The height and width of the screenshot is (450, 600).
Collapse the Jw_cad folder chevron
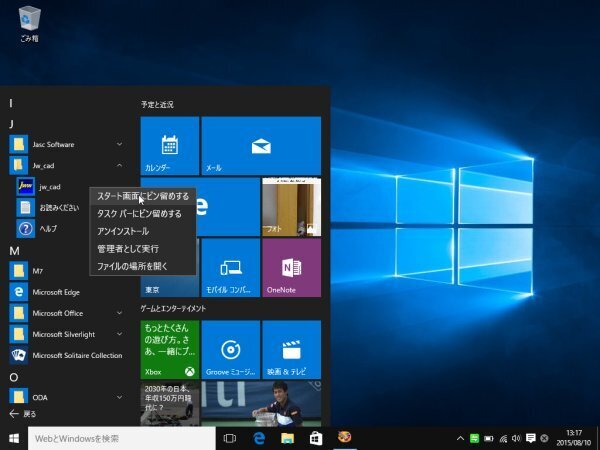point(119,165)
